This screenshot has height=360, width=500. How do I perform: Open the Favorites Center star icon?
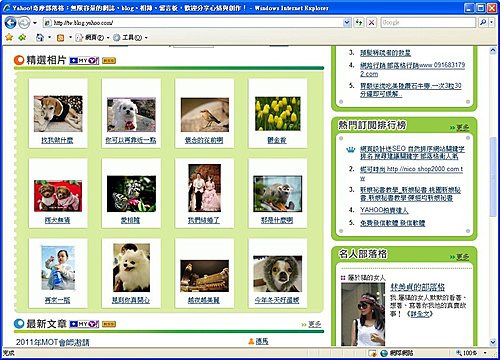(9, 37)
